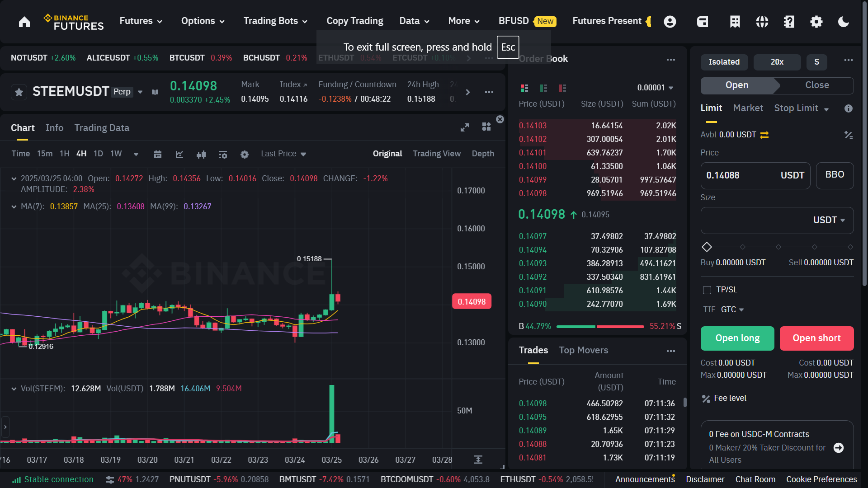Open the language globe icon

(762, 22)
